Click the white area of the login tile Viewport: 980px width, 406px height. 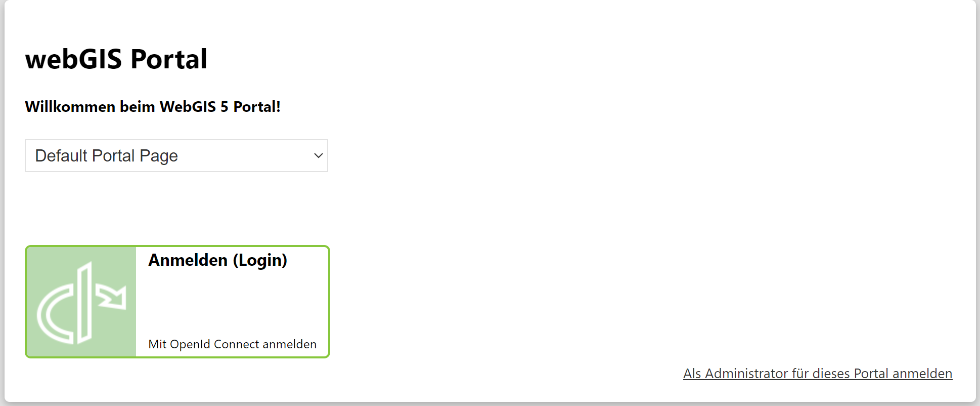(233, 304)
